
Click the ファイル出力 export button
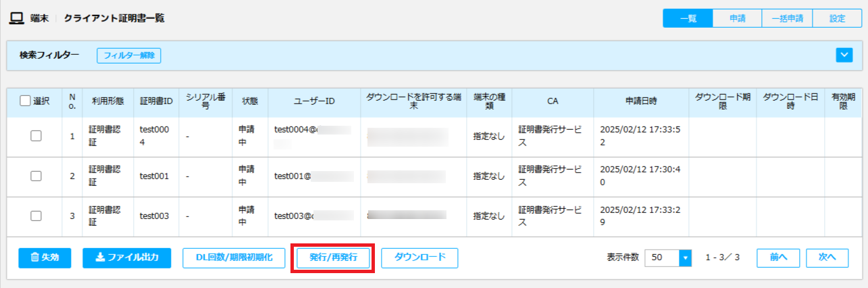(127, 258)
